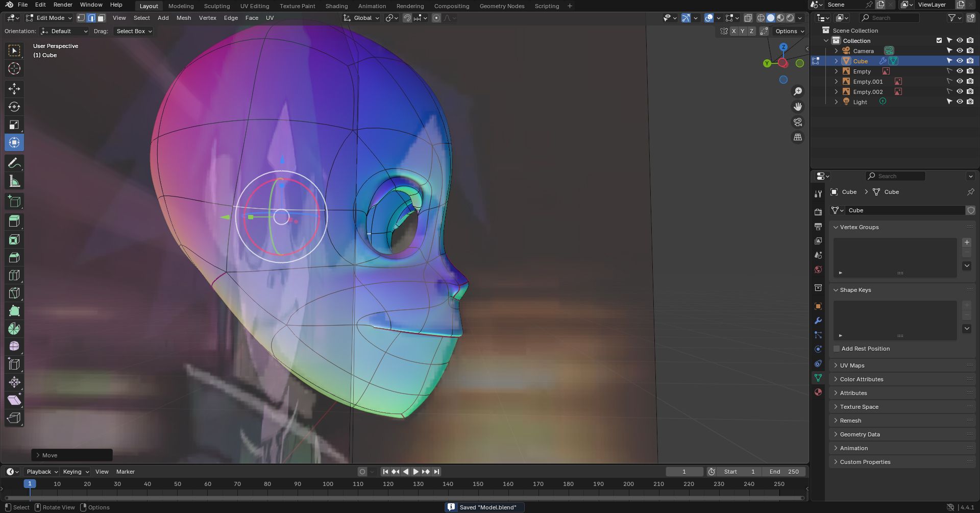Click the Cursor tool icon
The width and height of the screenshot is (980, 513).
click(14, 69)
